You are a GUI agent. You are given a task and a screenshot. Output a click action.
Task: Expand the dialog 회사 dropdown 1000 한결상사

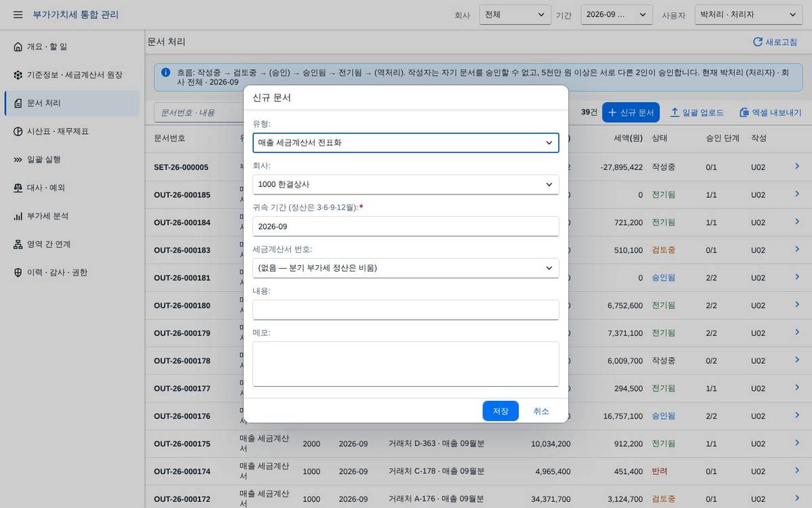[x=406, y=184]
